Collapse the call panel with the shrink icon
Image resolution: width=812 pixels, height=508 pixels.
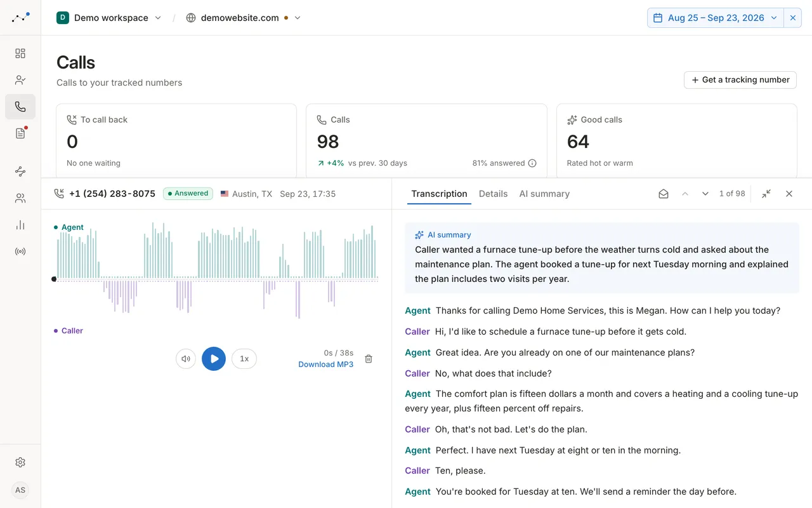766,194
